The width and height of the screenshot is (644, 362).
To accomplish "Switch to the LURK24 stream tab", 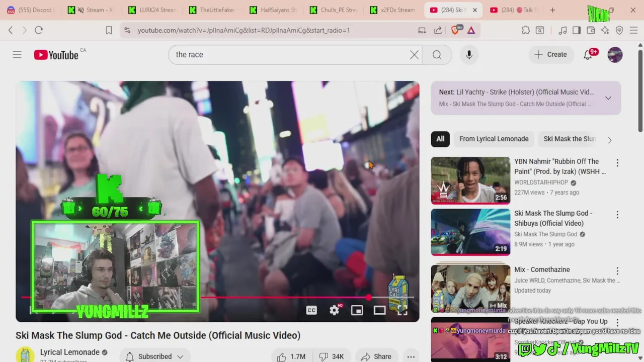I will click(x=152, y=10).
